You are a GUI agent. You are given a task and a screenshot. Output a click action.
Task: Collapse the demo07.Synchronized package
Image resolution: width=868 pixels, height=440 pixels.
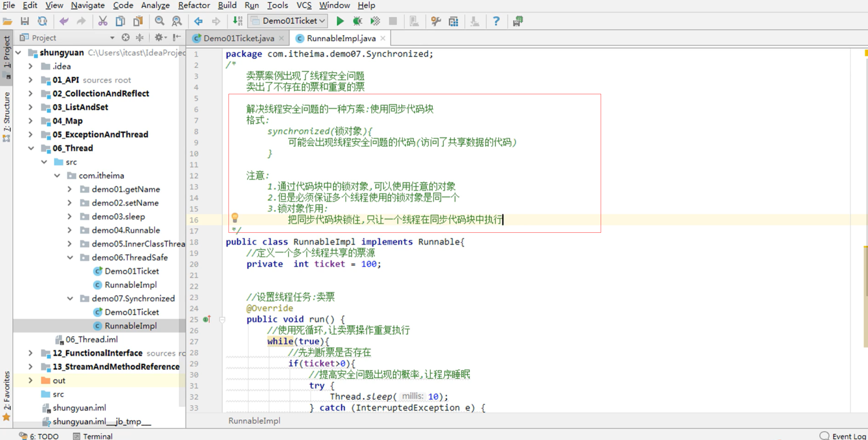tap(70, 299)
